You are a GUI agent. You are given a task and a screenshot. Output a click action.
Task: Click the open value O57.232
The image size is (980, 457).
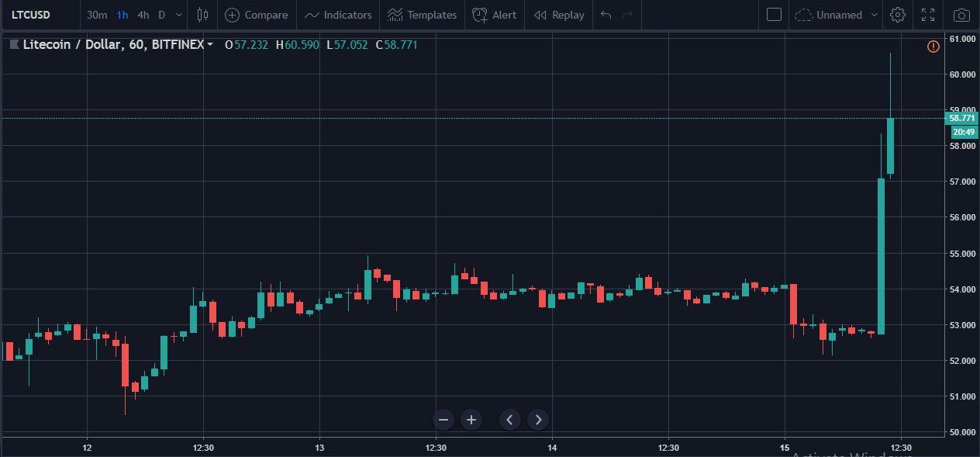[x=247, y=45]
